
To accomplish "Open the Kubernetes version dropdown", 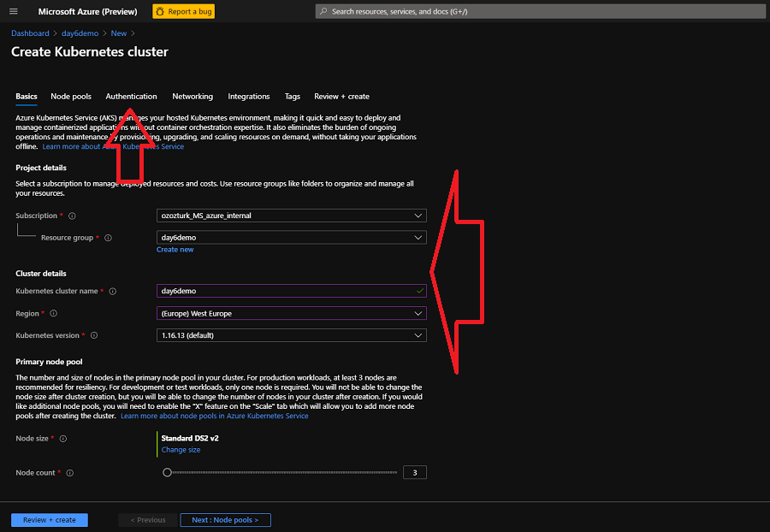I will [x=291, y=336].
